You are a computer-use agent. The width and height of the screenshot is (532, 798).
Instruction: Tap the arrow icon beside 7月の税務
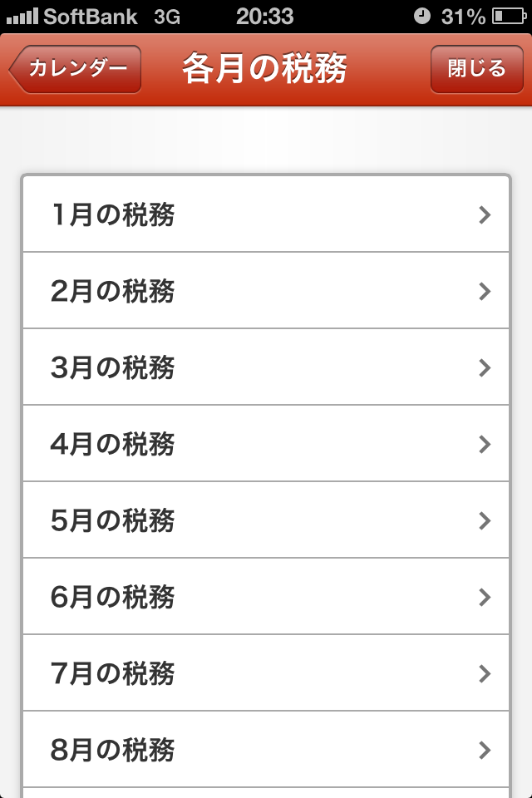[485, 674]
